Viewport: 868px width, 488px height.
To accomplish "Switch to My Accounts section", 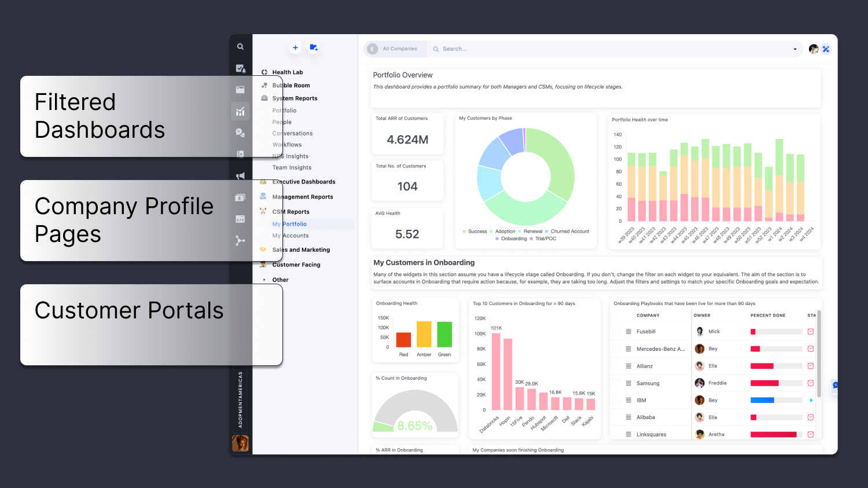I will pos(290,236).
